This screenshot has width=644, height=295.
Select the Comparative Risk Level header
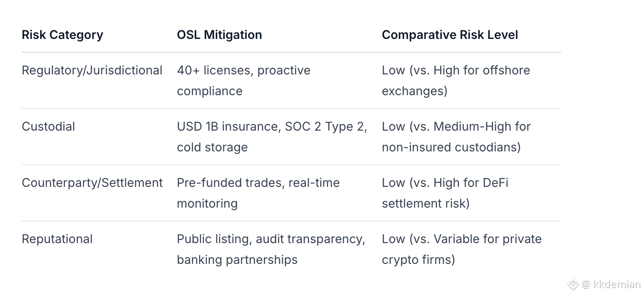point(450,35)
